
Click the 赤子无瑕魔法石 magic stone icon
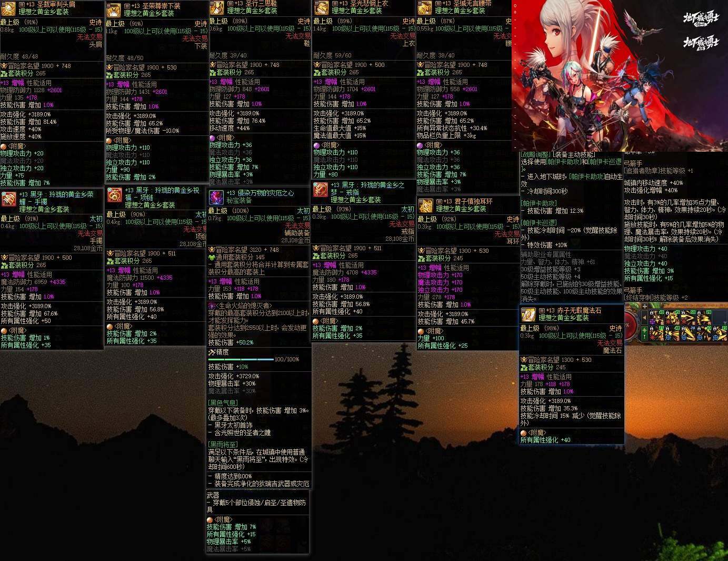528,314
